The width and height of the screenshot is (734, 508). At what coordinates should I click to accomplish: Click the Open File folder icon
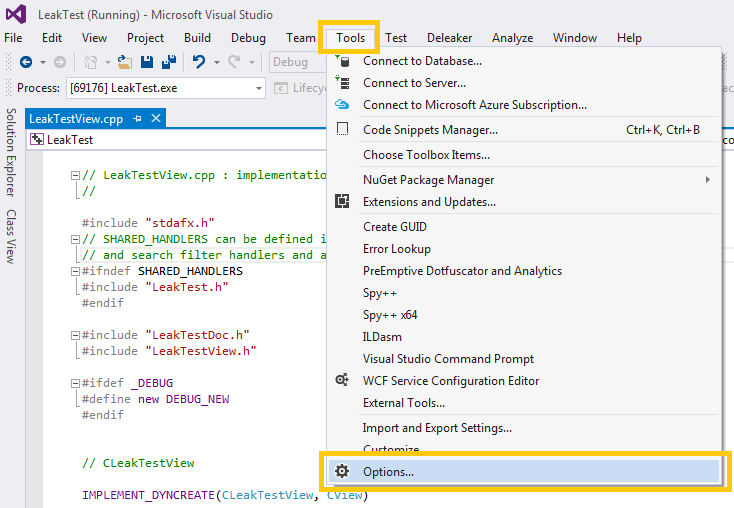(x=125, y=62)
